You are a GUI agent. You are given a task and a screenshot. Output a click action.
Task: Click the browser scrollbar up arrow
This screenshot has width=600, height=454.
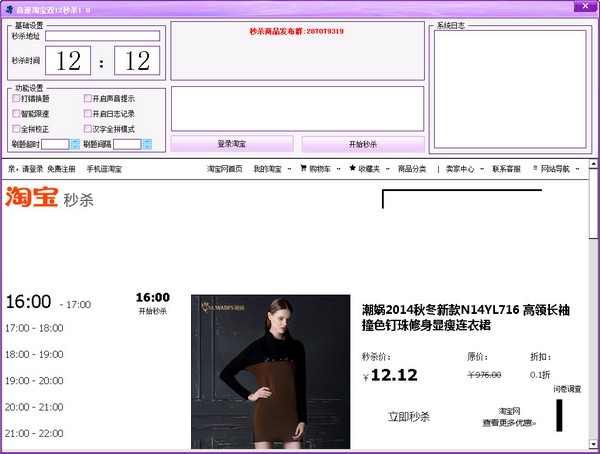(593, 164)
